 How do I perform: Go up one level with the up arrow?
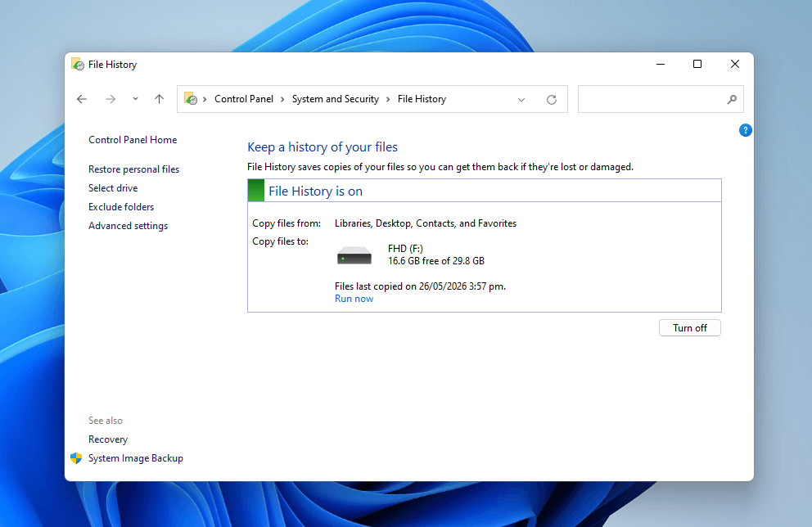click(x=159, y=99)
